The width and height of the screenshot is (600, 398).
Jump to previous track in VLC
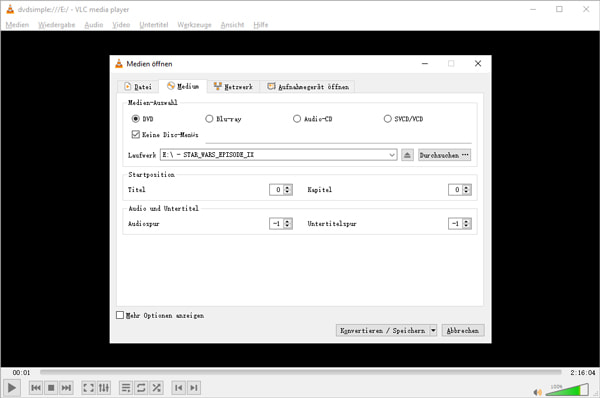(36, 388)
